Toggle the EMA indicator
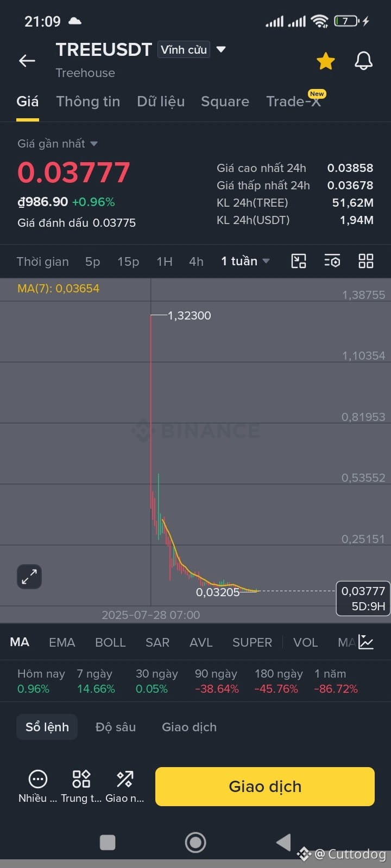 pos(62,642)
